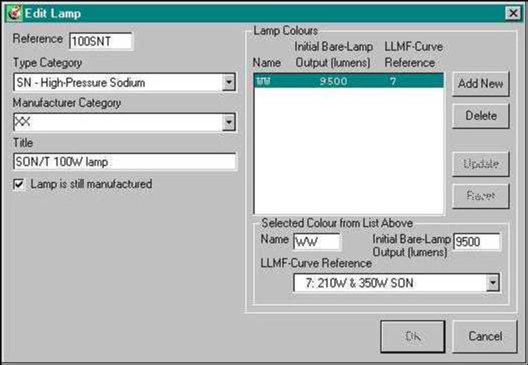This screenshot has height=365, width=528.
Task: Close the Edit Lamp dialog
Action: 513,13
